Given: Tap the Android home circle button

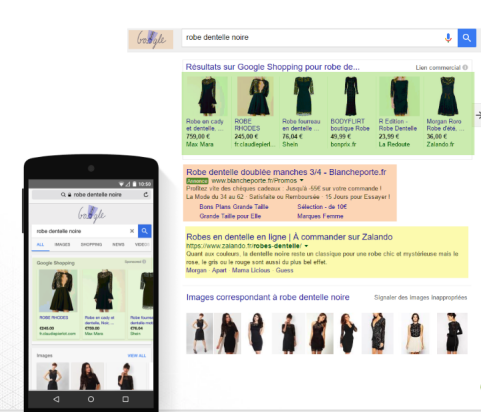Looking at the screenshot, I should click(x=91, y=399).
